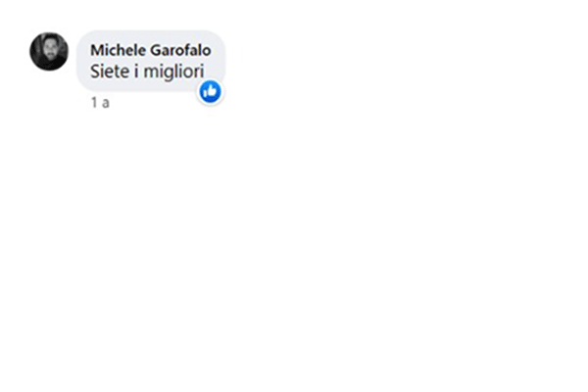Open Michele Garofalo's round profile picture
The width and height of the screenshot is (588, 392).
[49, 51]
